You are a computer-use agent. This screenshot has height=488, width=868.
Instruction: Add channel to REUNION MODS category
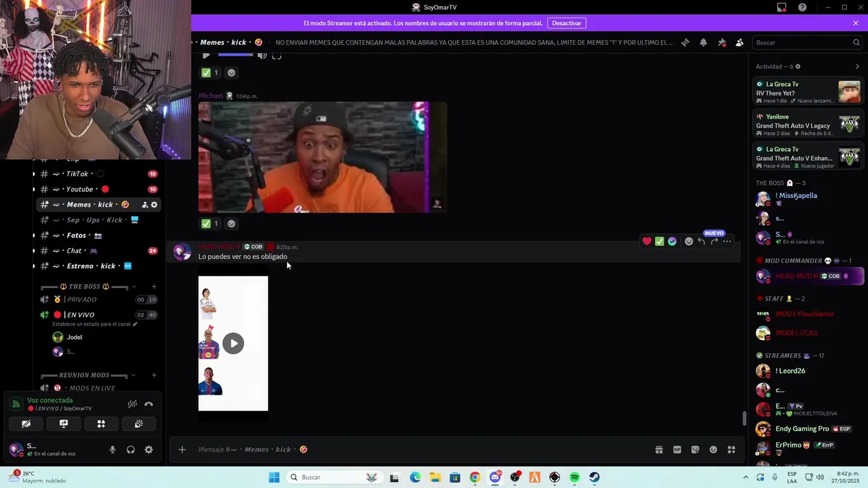tap(154, 375)
